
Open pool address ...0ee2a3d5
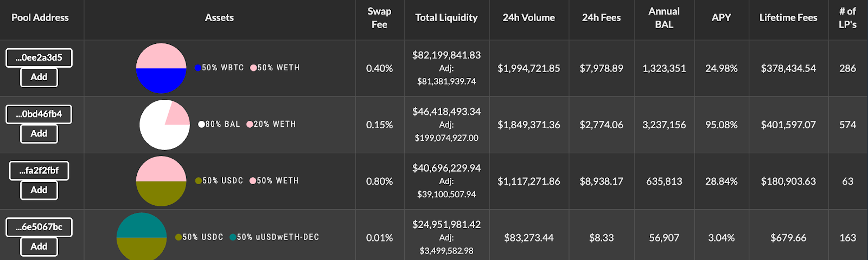click(x=39, y=57)
